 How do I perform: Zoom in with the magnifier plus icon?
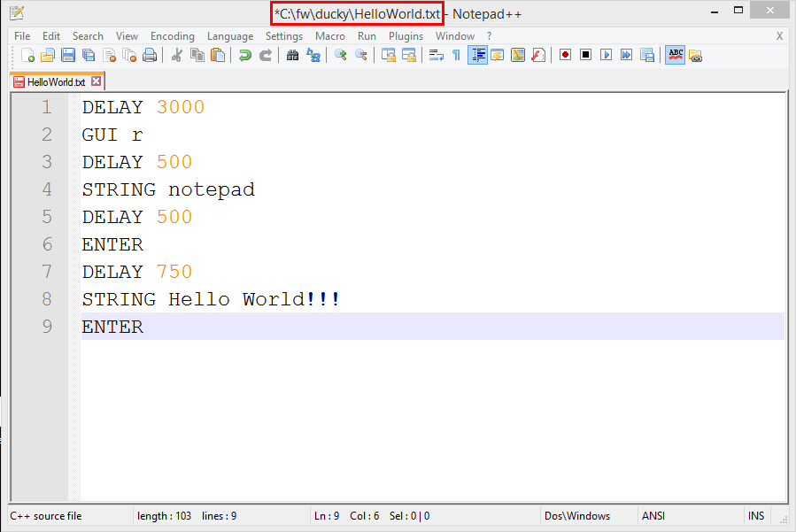coord(341,55)
